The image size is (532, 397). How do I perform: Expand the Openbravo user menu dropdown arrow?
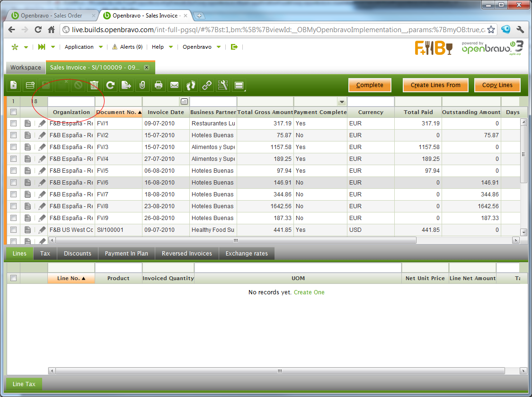219,47
